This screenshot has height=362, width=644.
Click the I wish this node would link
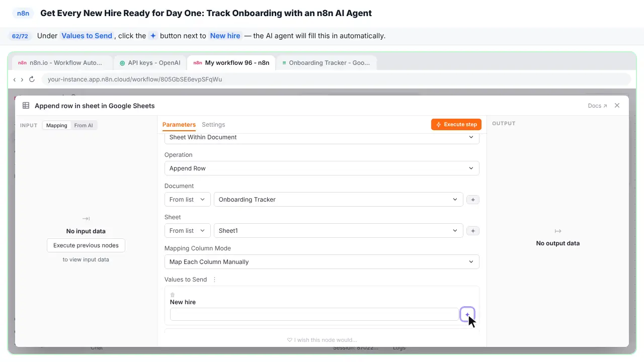point(322,340)
